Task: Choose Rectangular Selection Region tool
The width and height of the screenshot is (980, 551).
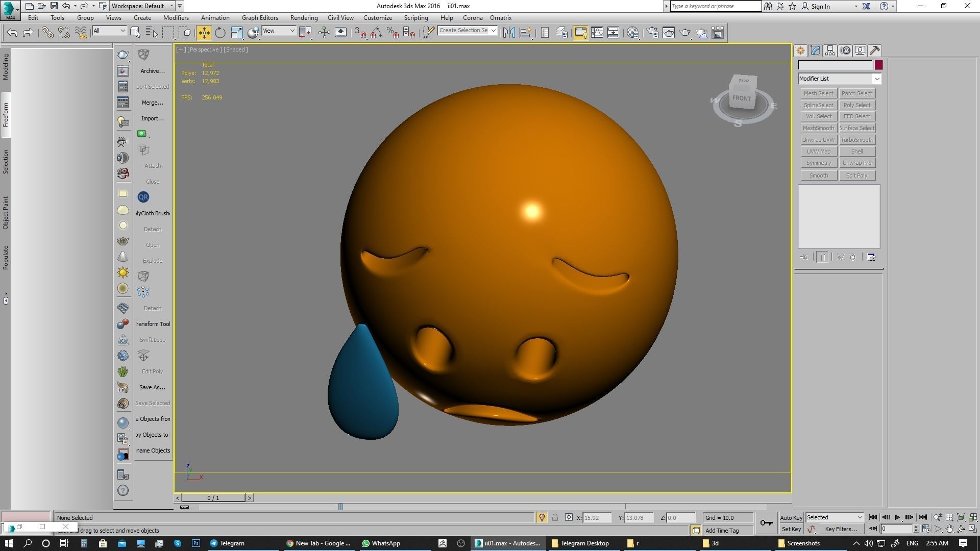Action: click(x=168, y=33)
